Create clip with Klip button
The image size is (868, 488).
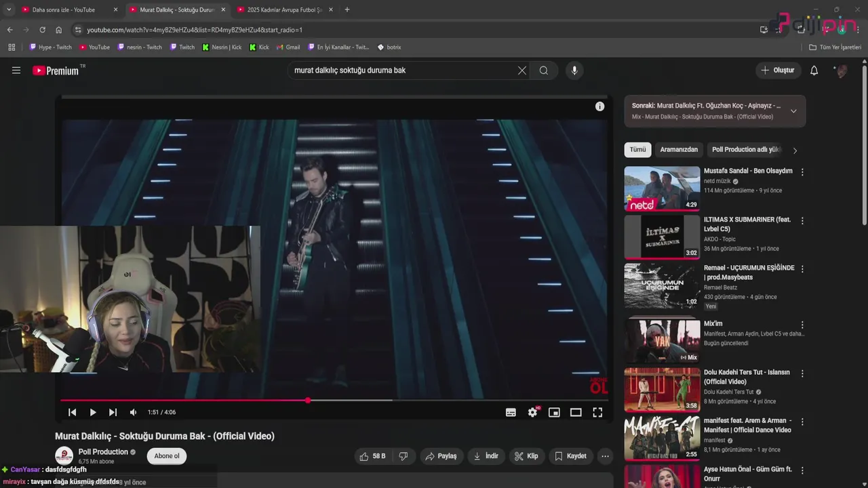[526, 456]
